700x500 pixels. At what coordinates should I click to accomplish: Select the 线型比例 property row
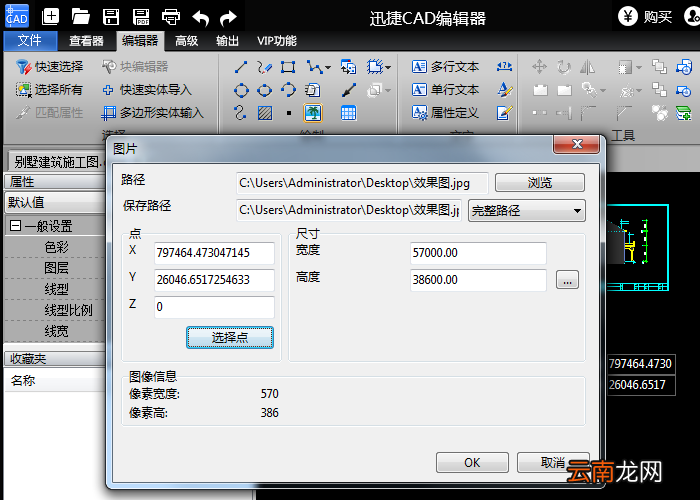point(55,310)
